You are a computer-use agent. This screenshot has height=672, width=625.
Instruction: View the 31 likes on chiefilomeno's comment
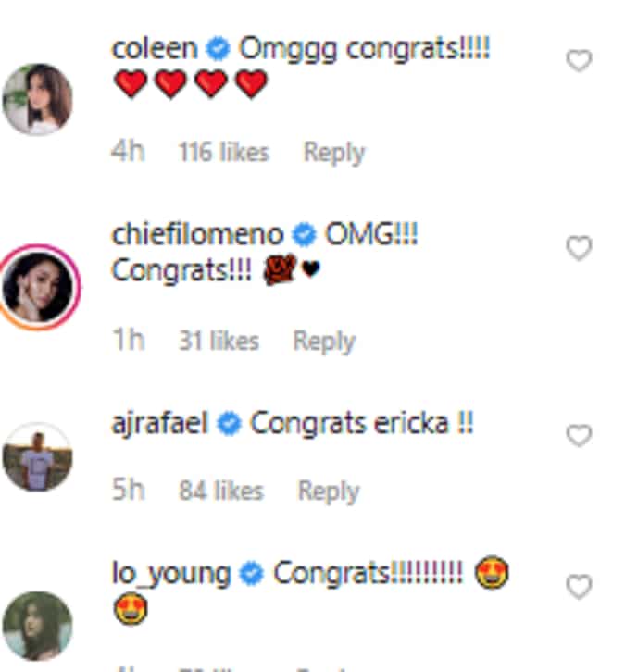coord(219,342)
